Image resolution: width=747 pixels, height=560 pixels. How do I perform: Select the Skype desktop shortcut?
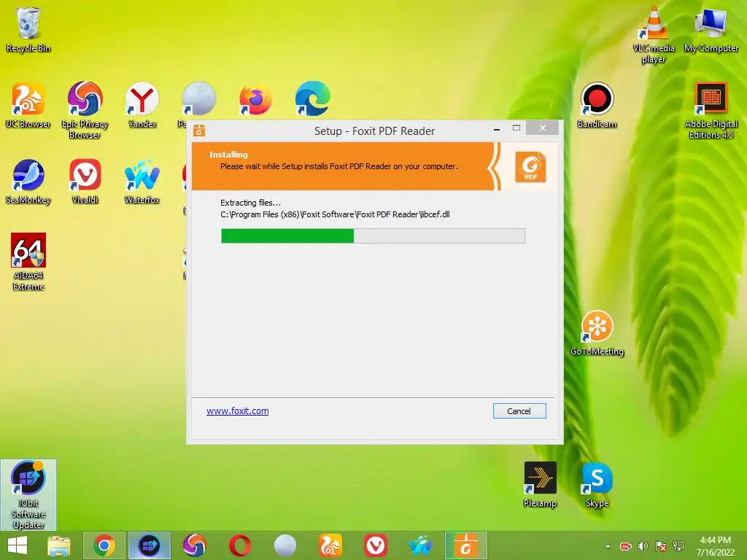[x=597, y=485]
